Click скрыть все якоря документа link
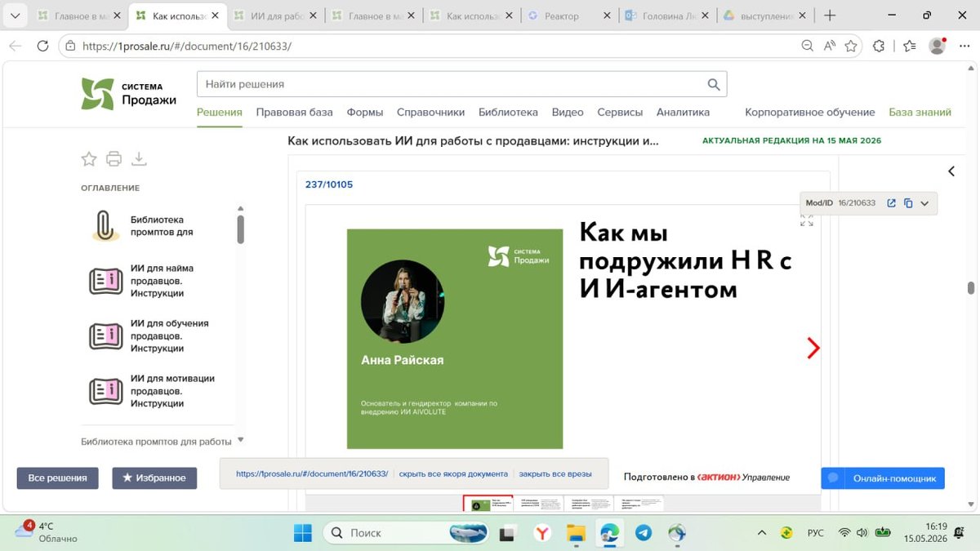 (x=453, y=473)
